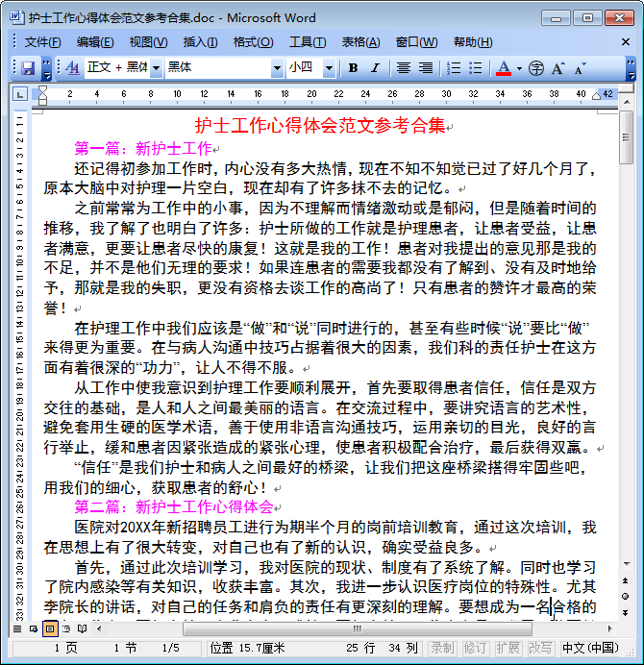Screen dimensions: 644x665
Task: Click the Select Browse Object circle
Action: tap(626, 597)
